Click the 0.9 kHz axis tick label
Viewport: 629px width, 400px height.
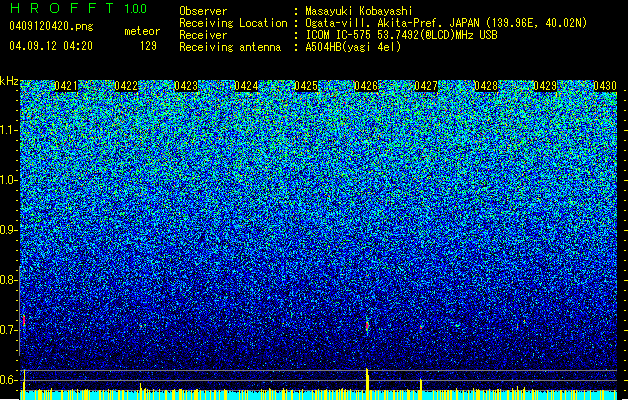(x=8, y=230)
